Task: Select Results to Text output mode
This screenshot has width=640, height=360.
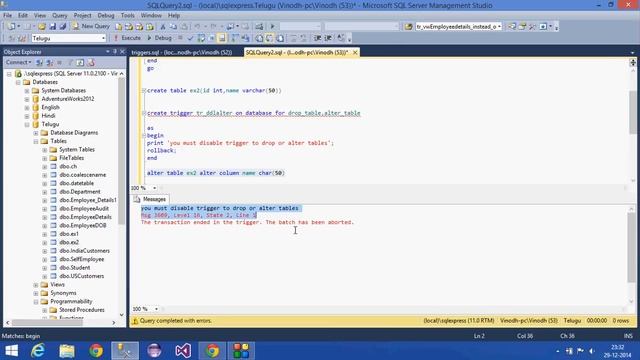Action: click(x=259, y=38)
